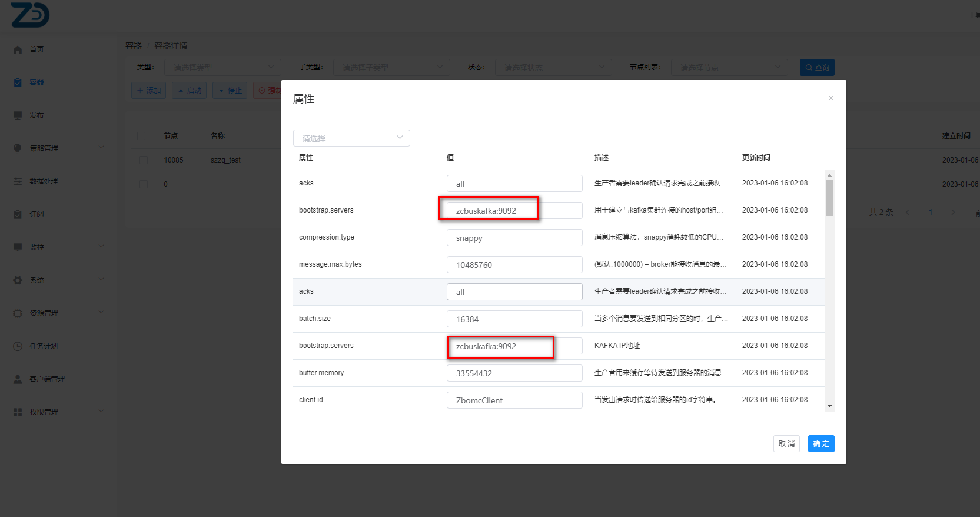Click the task schedule clock icon
Image resolution: width=980 pixels, height=517 pixels.
(x=18, y=346)
